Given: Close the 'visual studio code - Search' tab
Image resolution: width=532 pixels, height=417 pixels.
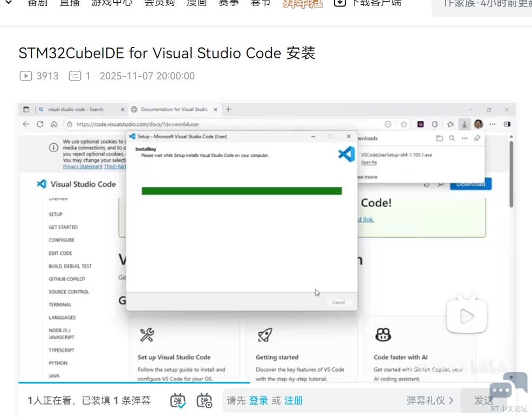Looking at the screenshot, I should [x=122, y=109].
